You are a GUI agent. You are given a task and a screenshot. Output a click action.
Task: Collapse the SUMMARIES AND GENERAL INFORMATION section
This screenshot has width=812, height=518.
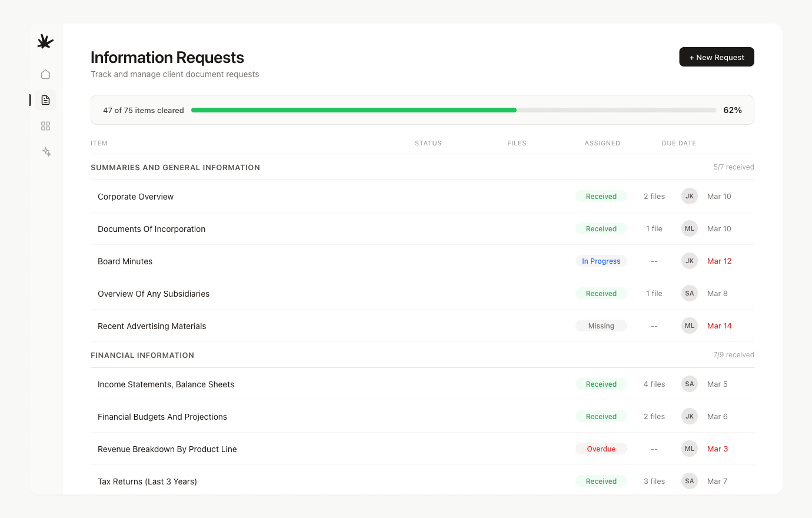point(175,167)
